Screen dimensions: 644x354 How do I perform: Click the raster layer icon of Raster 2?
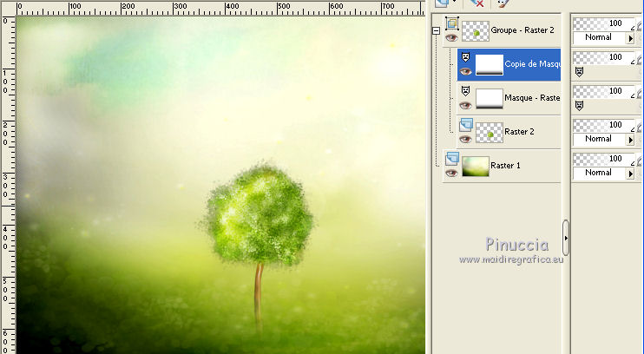(466, 125)
